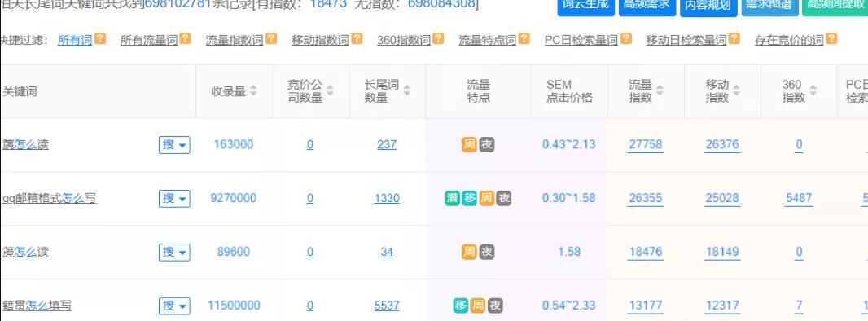
Task: Open help icon beside 所有词 filter
Action: click(99, 39)
